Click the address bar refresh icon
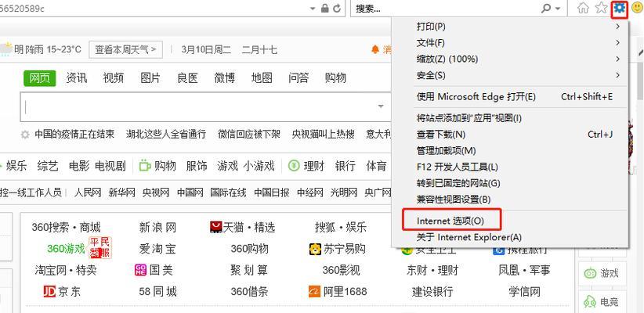The height and width of the screenshot is (313, 644). [337, 8]
